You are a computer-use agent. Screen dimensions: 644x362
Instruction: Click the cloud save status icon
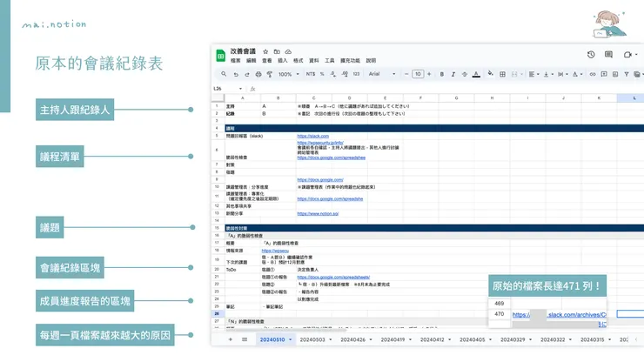pyautogui.click(x=288, y=51)
